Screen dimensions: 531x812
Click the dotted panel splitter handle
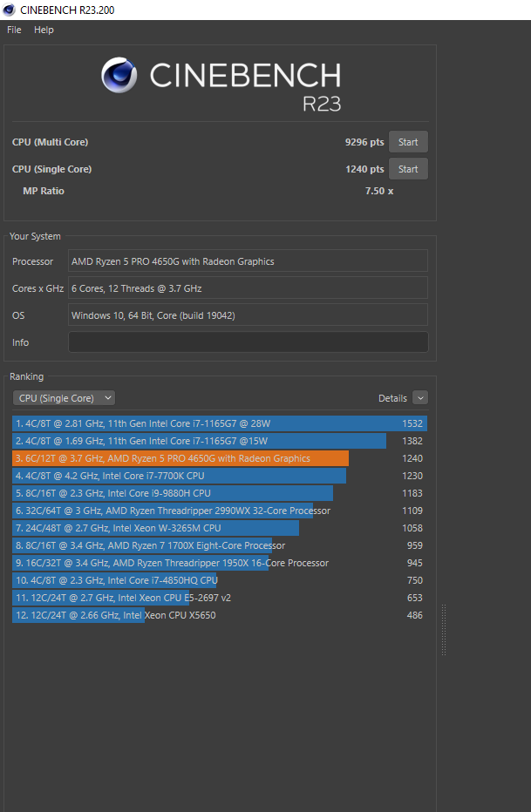(444, 630)
